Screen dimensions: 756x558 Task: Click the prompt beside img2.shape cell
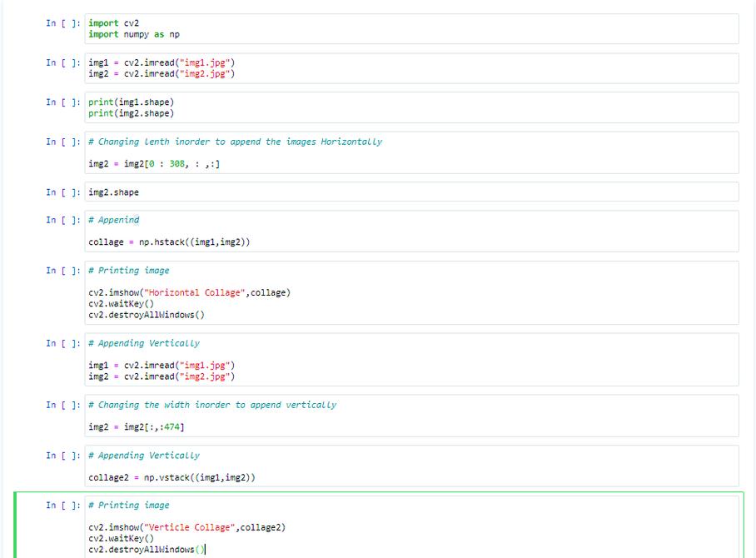[x=62, y=192]
